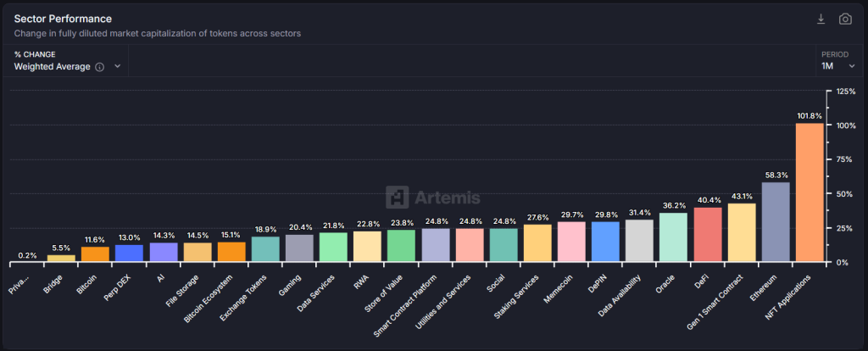Image resolution: width=868 pixels, height=351 pixels.
Task: Select the NFT Applications bar
Action: 810,192
